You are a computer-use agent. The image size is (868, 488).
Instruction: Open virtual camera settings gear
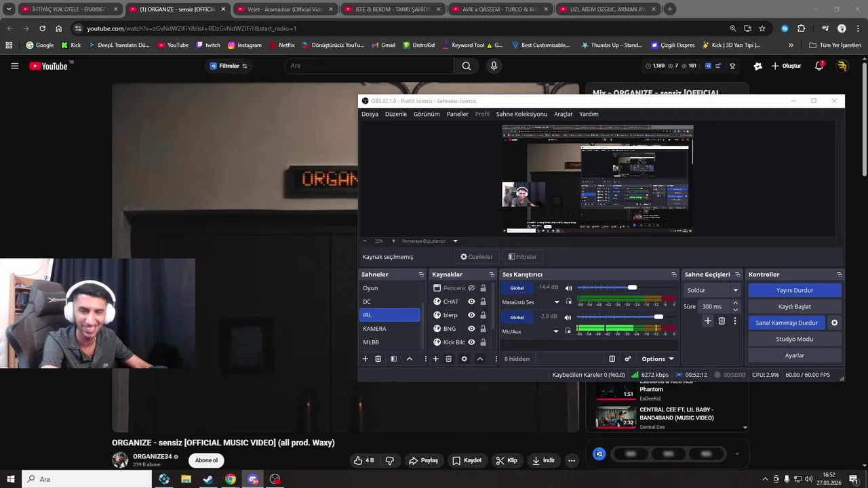tap(835, 323)
